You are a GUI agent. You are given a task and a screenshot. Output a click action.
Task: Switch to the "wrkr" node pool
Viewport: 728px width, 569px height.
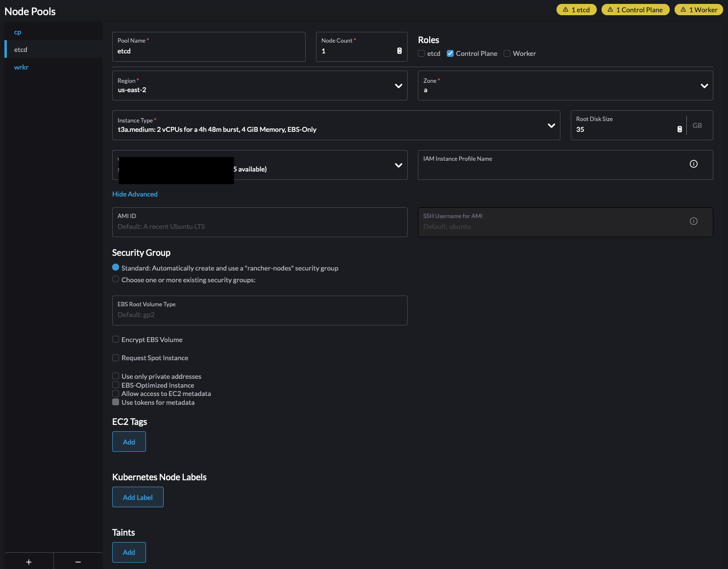click(x=21, y=67)
